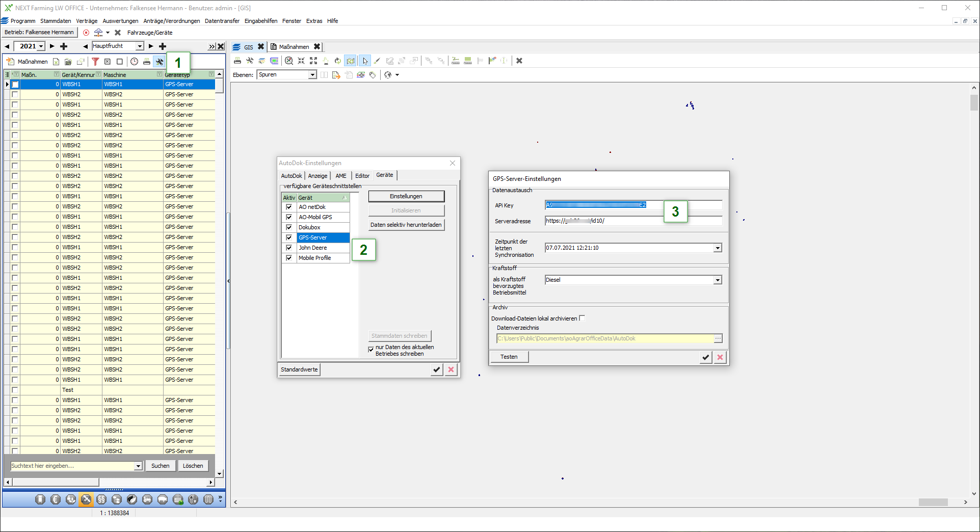980x532 pixels.
Task: Switch to the Editor tab
Action: pyautogui.click(x=362, y=176)
